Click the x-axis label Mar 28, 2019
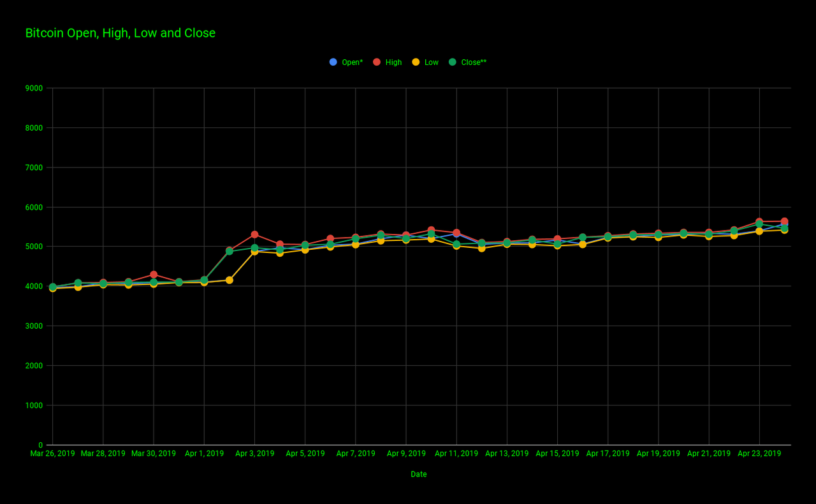Image resolution: width=816 pixels, height=504 pixels. pyautogui.click(x=103, y=454)
